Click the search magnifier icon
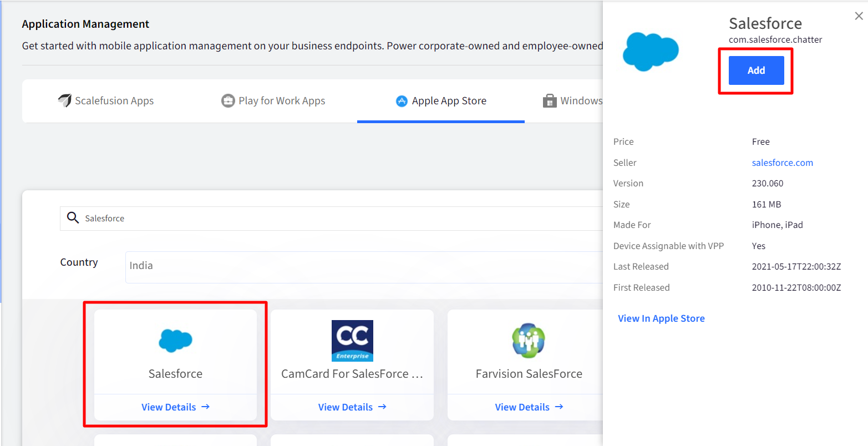Screen dimensions: 868x446 coord(73,217)
